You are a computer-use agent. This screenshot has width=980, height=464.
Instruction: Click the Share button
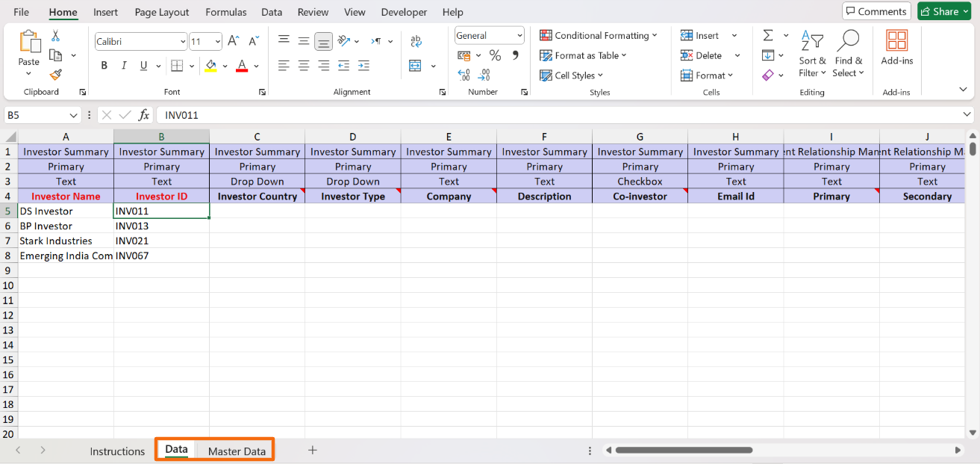tap(943, 11)
